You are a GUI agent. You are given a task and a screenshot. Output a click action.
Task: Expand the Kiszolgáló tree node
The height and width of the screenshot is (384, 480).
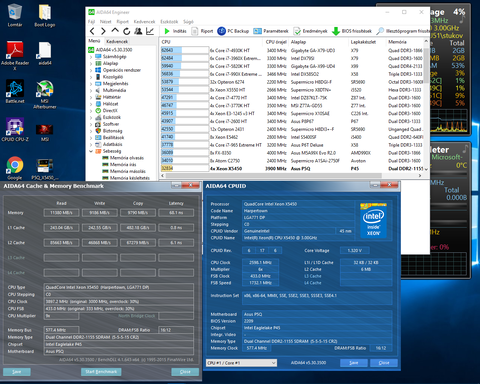tap(91, 77)
